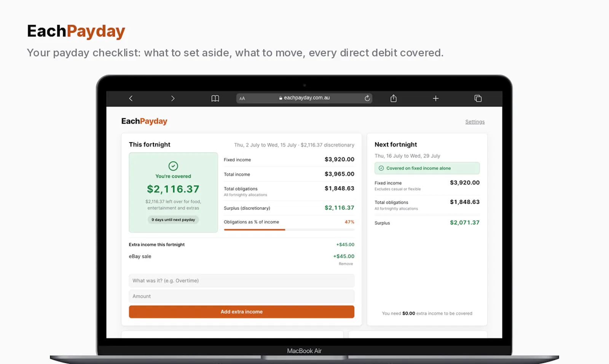Open a new tab with the plus icon

[436, 99]
